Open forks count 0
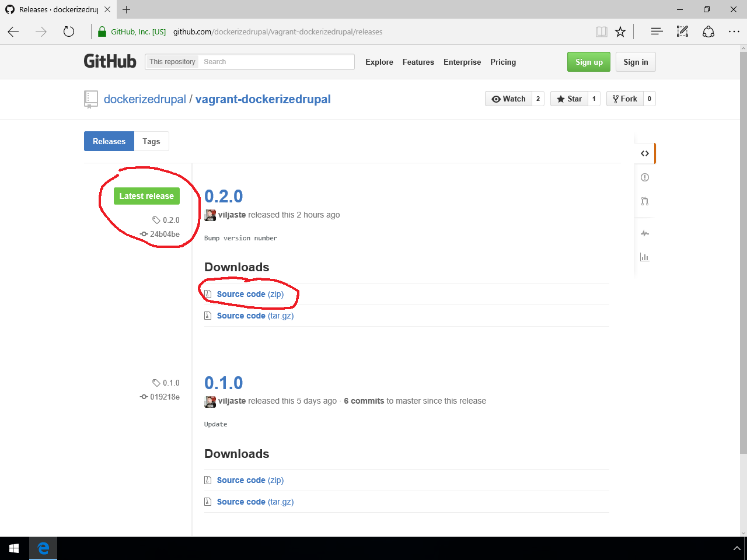 pos(650,99)
